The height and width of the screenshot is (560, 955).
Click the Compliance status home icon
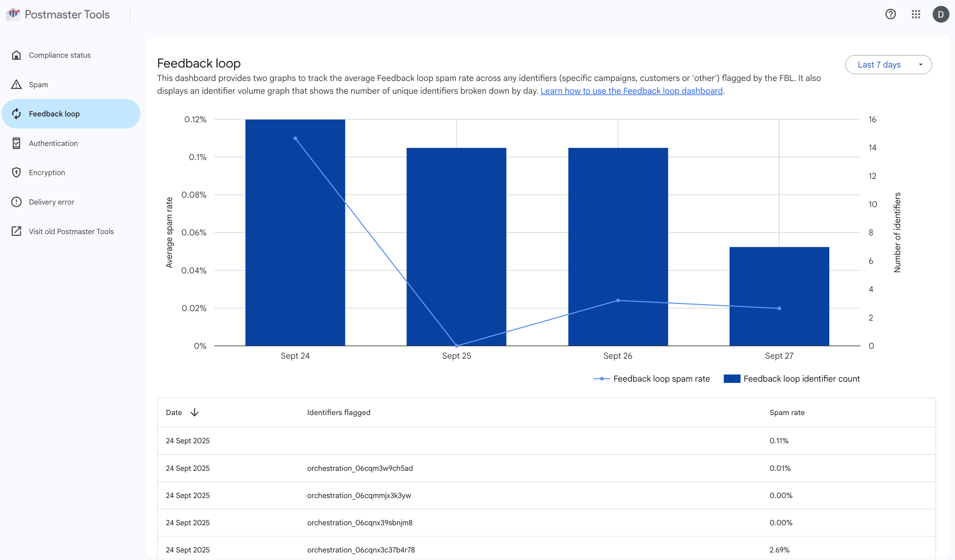[16, 55]
